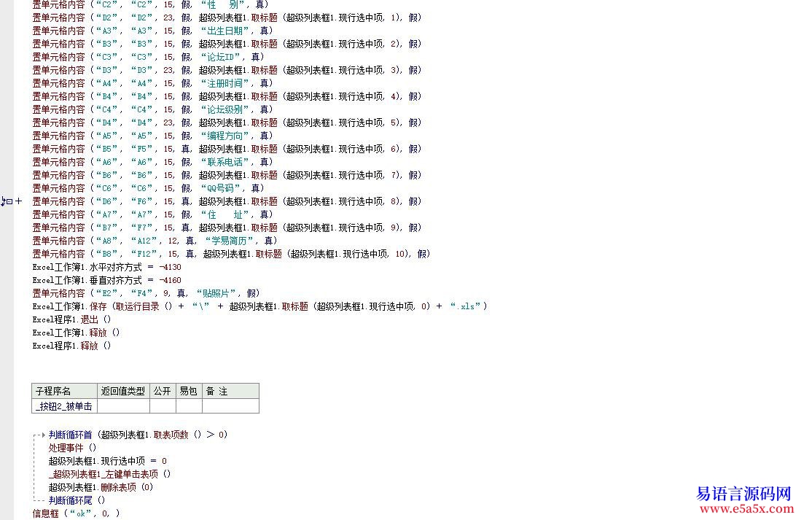Click the empty 备注 cell in table
812x520 pixels.
click(229, 406)
